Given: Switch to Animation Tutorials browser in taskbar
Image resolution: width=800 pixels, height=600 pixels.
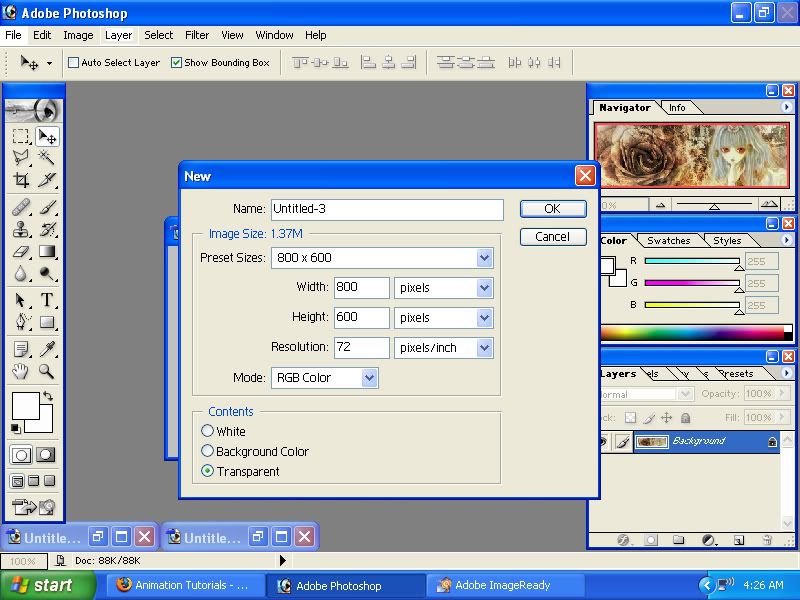Looking at the screenshot, I should coord(187,585).
